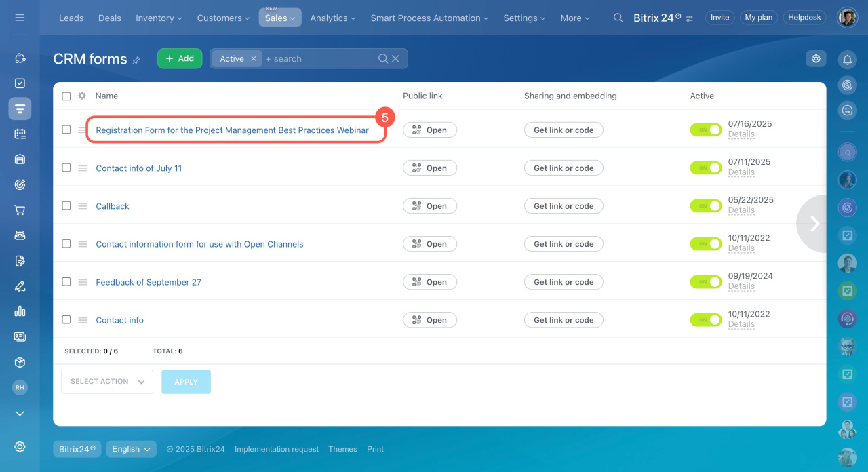Pin the CRM forms page title
The height and width of the screenshot is (472, 868).
(x=136, y=60)
